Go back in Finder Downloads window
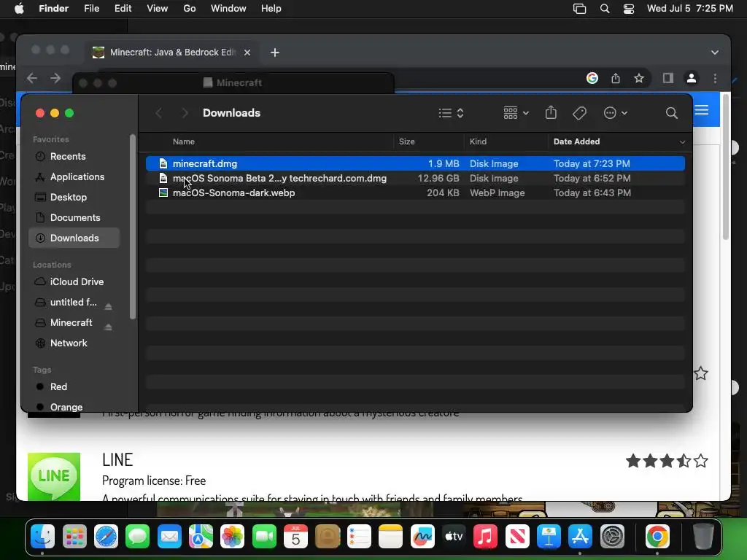 tap(158, 113)
